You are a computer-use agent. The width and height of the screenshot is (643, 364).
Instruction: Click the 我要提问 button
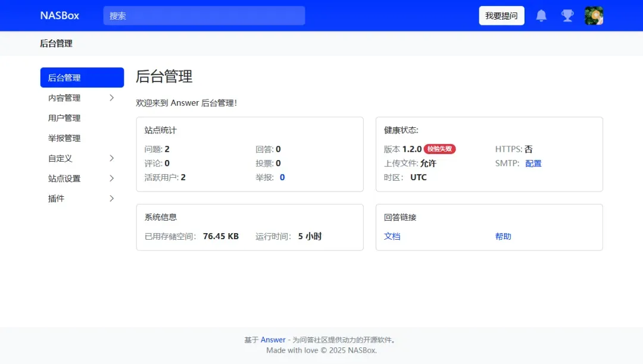pyautogui.click(x=501, y=16)
